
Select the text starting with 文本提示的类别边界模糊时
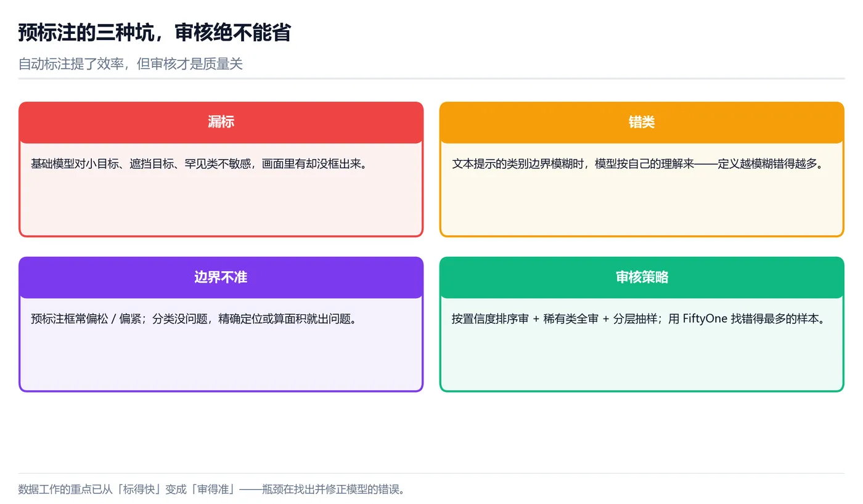click(638, 164)
